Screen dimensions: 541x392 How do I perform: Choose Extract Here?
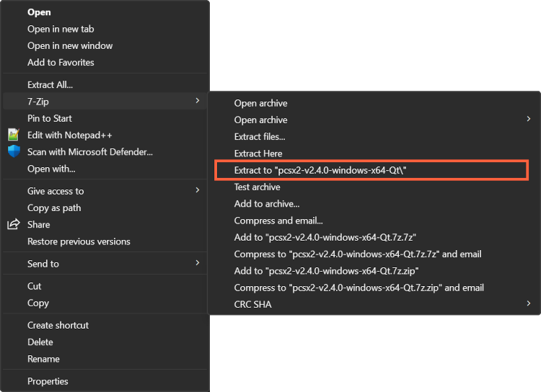tap(374, 153)
